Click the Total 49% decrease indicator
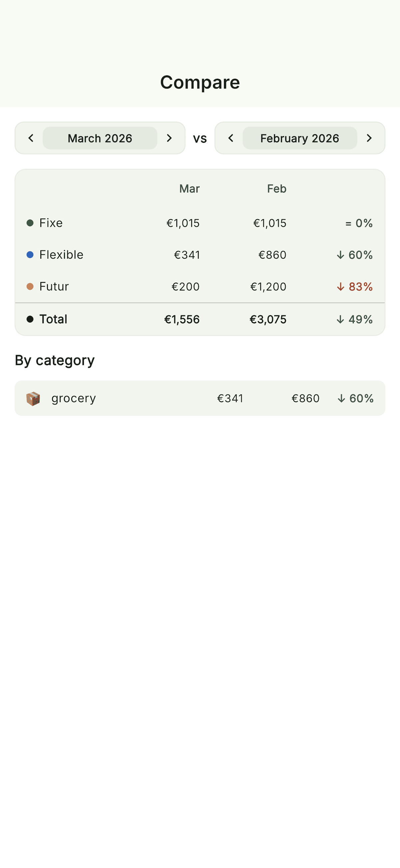 (x=354, y=319)
